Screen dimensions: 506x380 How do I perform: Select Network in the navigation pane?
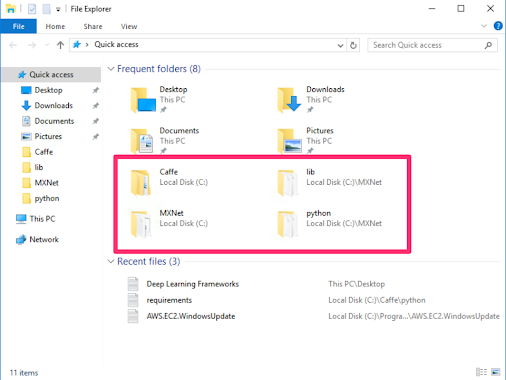click(x=44, y=239)
